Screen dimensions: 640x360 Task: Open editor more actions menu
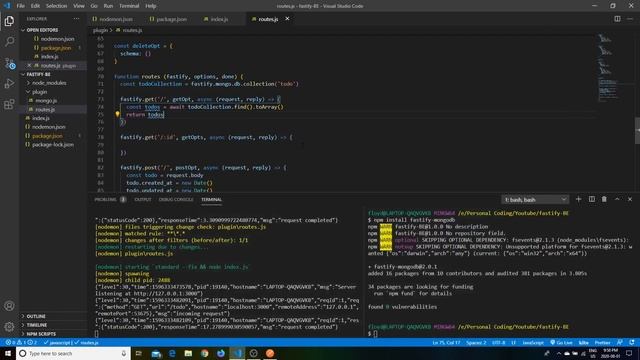[630, 19]
